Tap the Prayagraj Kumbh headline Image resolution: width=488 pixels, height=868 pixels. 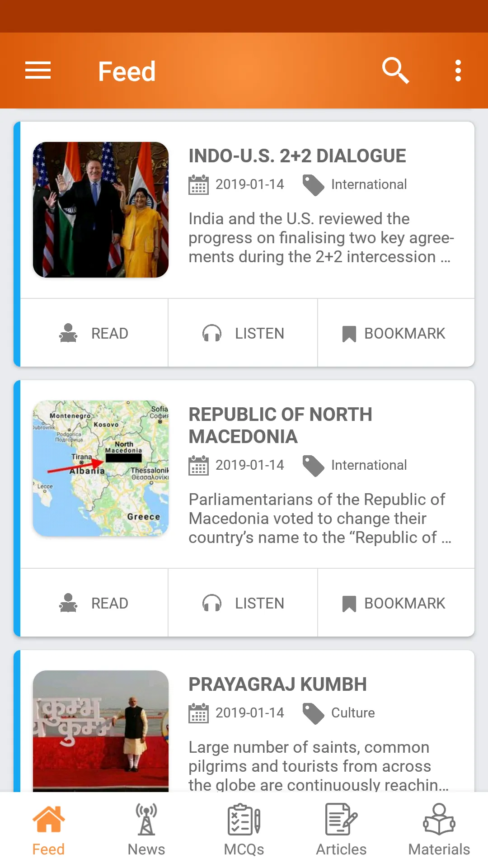pos(277,684)
